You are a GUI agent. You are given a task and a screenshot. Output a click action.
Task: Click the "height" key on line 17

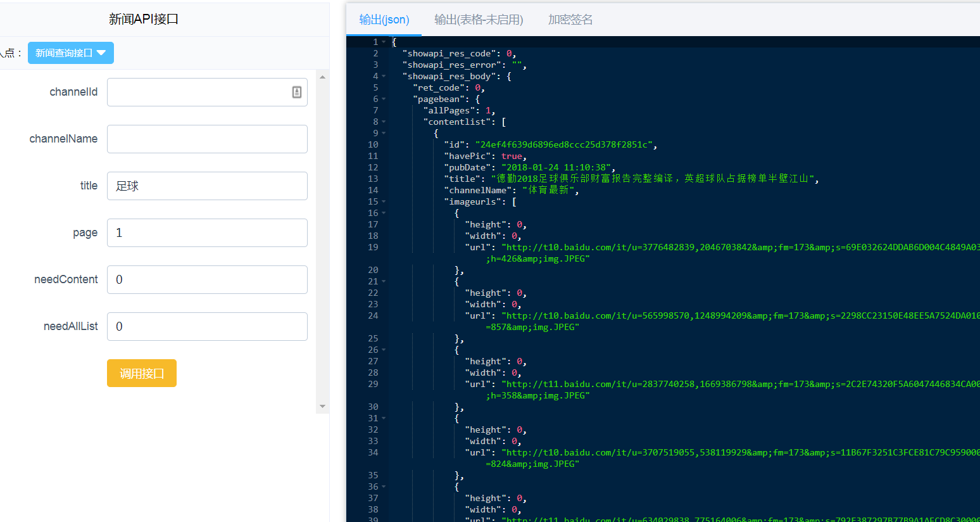(x=486, y=225)
